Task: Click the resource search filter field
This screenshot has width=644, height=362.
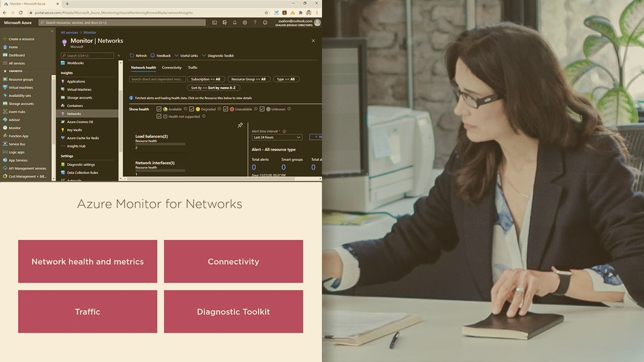Action: [x=157, y=79]
